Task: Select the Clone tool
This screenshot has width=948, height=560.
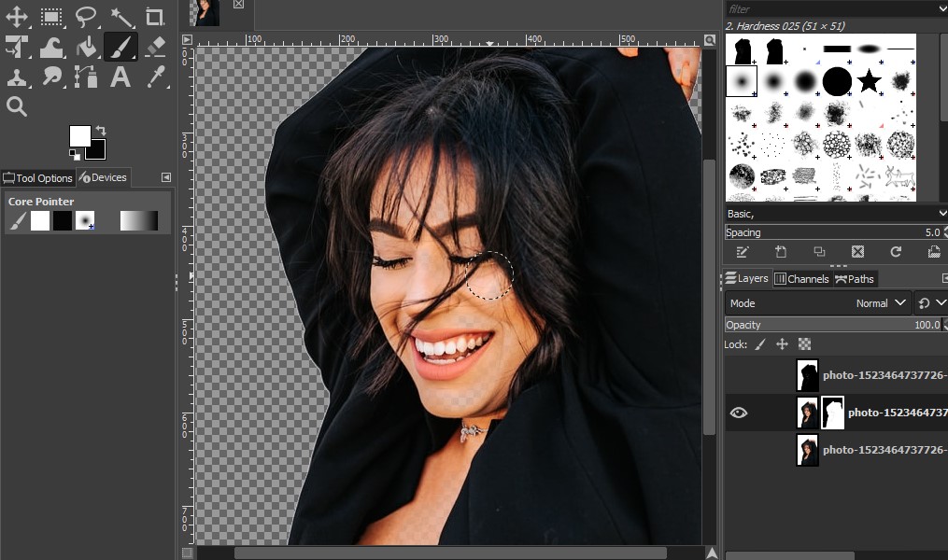Action: [x=19, y=77]
